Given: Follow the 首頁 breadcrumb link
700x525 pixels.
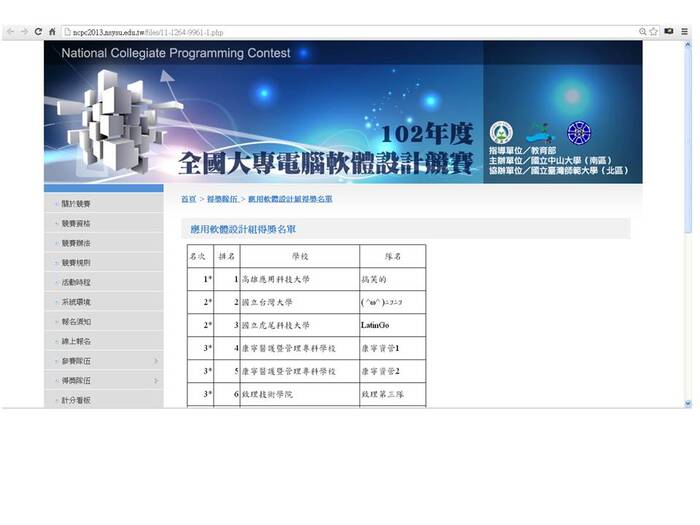Looking at the screenshot, I should click(188, 199).
